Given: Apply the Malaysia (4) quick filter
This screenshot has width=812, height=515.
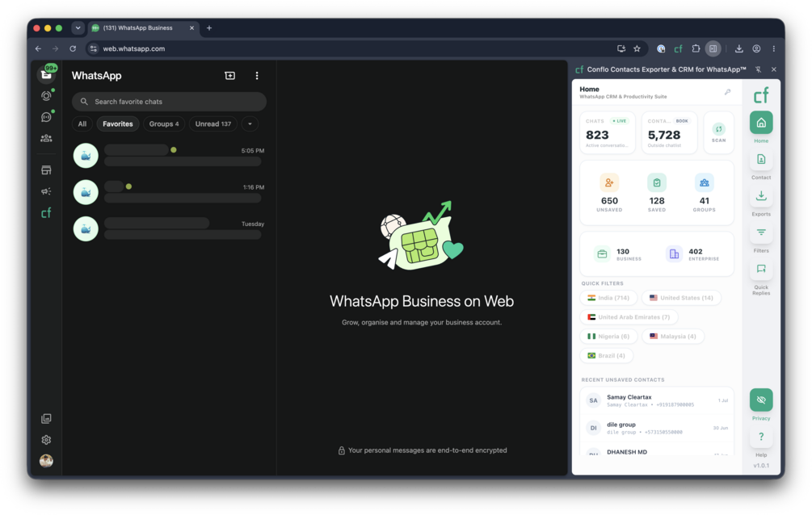Looking at the screenshot, I should 673,336.
